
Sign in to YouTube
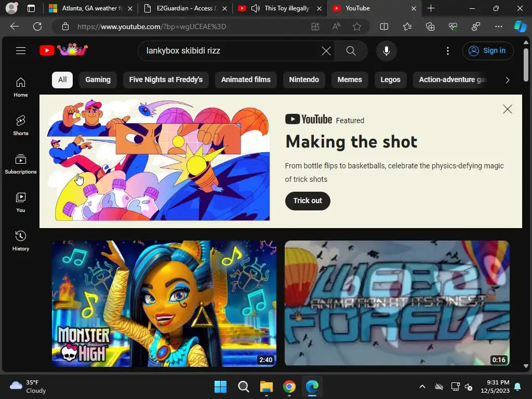(487, 50)
